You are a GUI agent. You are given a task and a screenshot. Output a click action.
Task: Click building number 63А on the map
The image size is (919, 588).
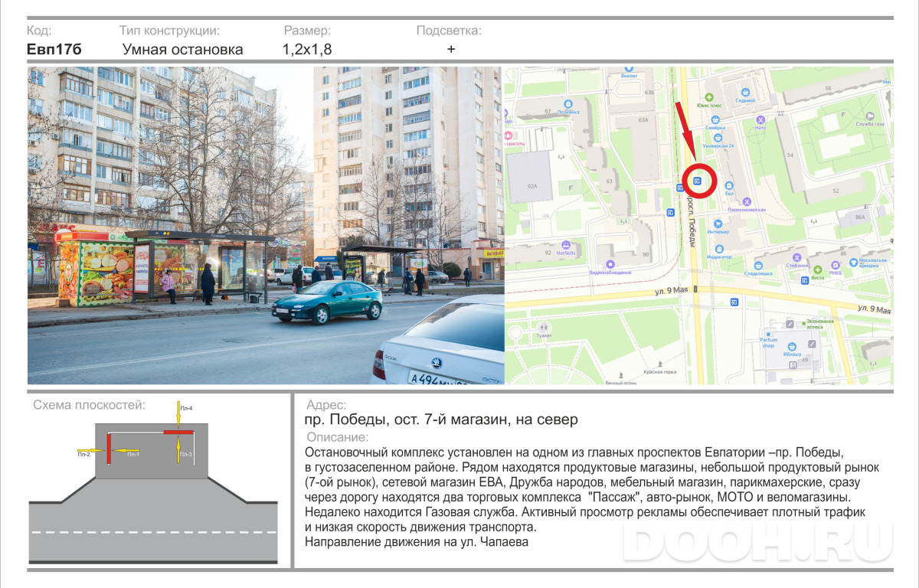(x=643, y=119)
